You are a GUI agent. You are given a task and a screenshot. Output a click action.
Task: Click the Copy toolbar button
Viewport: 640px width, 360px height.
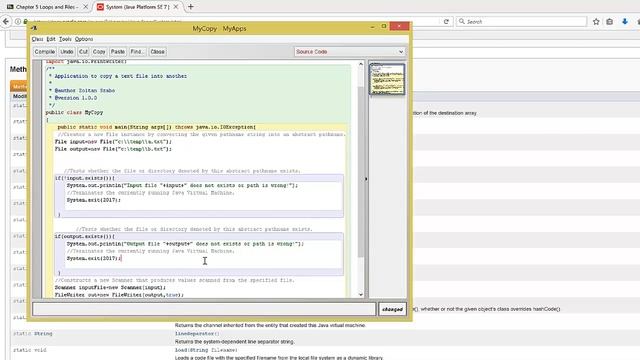coord(99,52)
